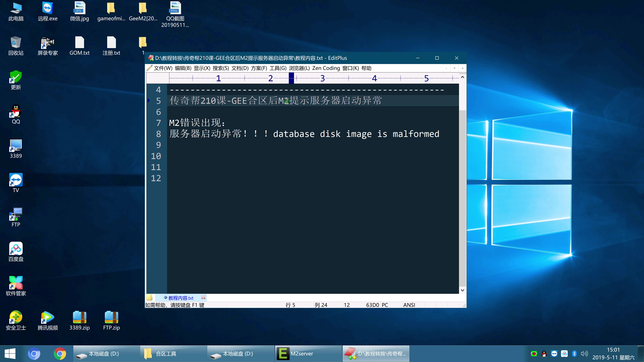Launch 百度盘 shortcut
This screenshot has width=644, height=362.
(x=16, y=252)
